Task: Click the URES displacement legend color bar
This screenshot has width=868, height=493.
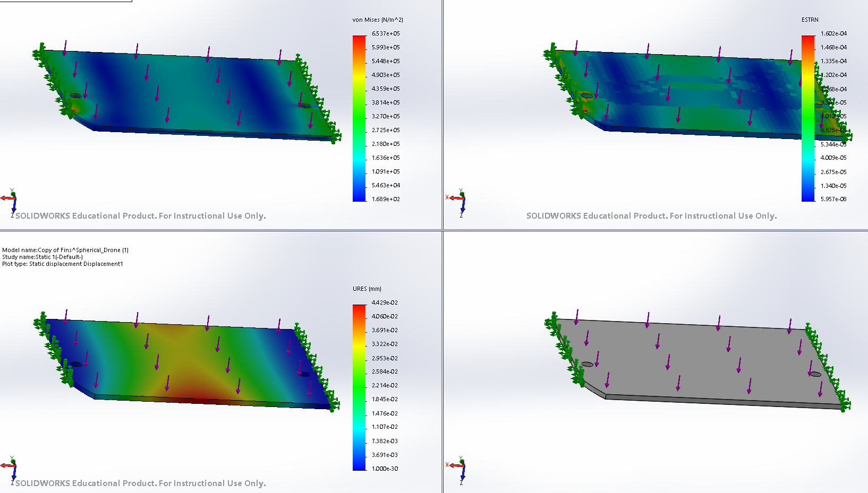Action: tap(360, 387)
